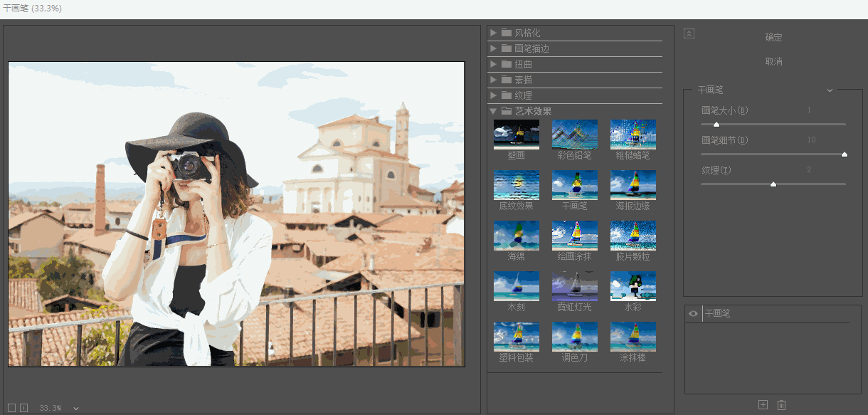Delete the effect layer with trash icon
The width and height of the screenshot is (868, 415).
(x=782, y=405)
